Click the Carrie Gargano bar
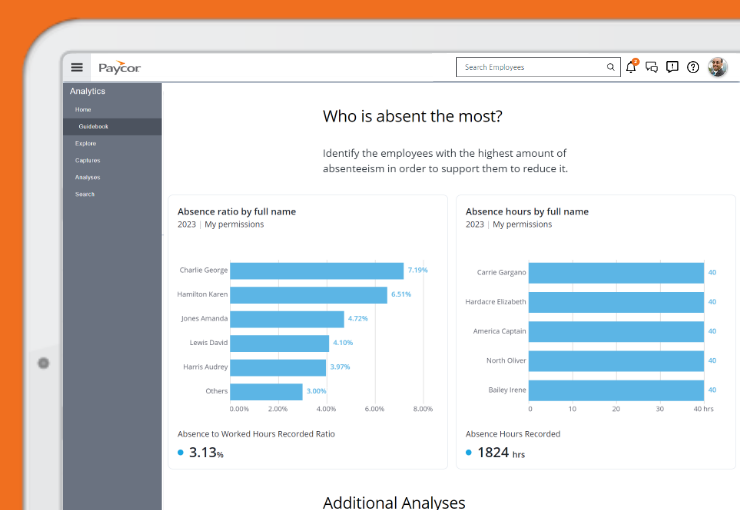 pyautogui.click(x=616, y=273)
